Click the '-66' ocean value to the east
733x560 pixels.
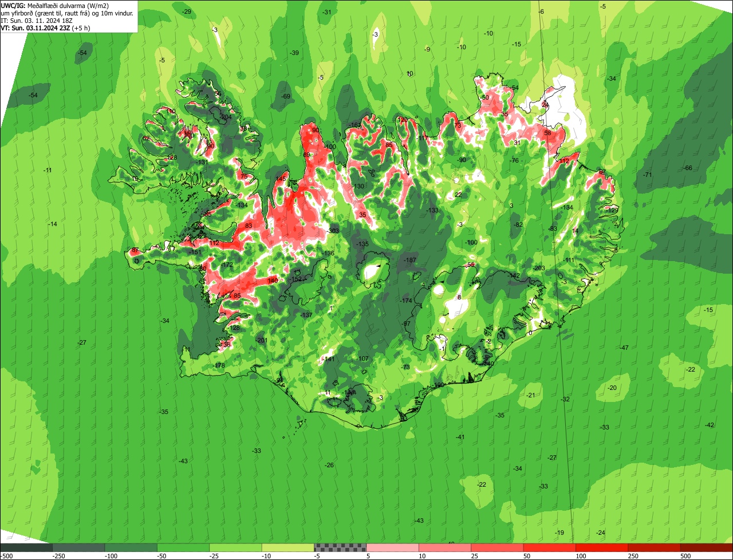pos(688,168)
